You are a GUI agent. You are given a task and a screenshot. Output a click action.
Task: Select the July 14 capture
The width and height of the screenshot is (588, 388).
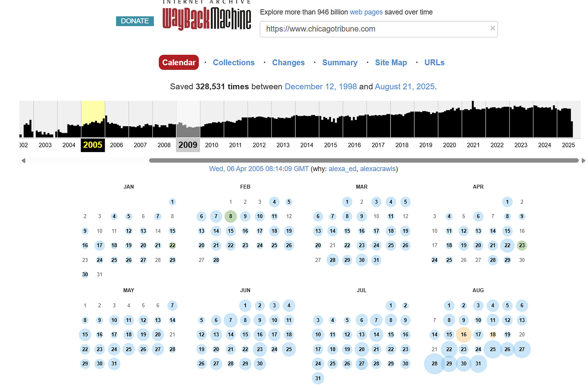pyautogui.click(x=376, y=335)
